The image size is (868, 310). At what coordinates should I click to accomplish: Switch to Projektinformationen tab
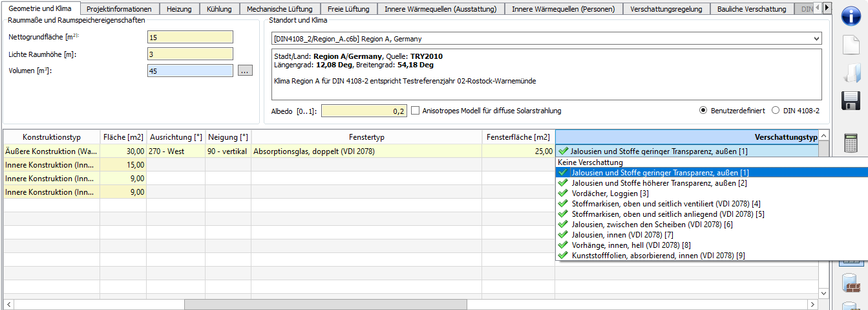click(119, 9)
